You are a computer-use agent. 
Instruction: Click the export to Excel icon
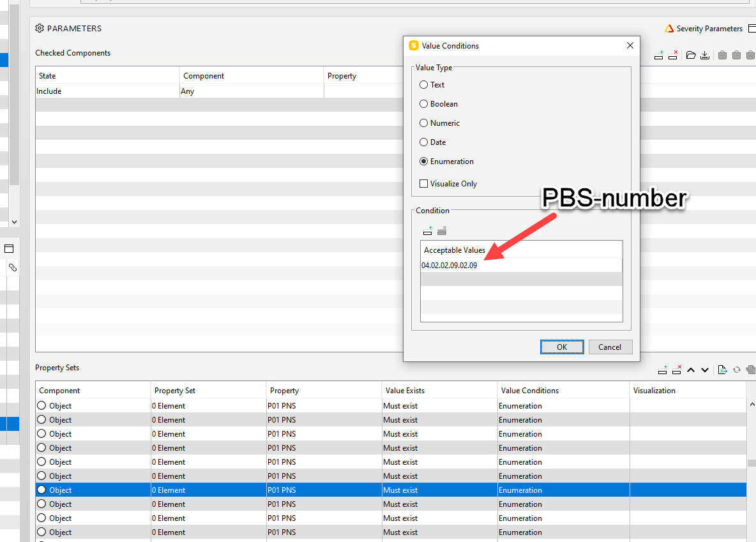point(722,370)
